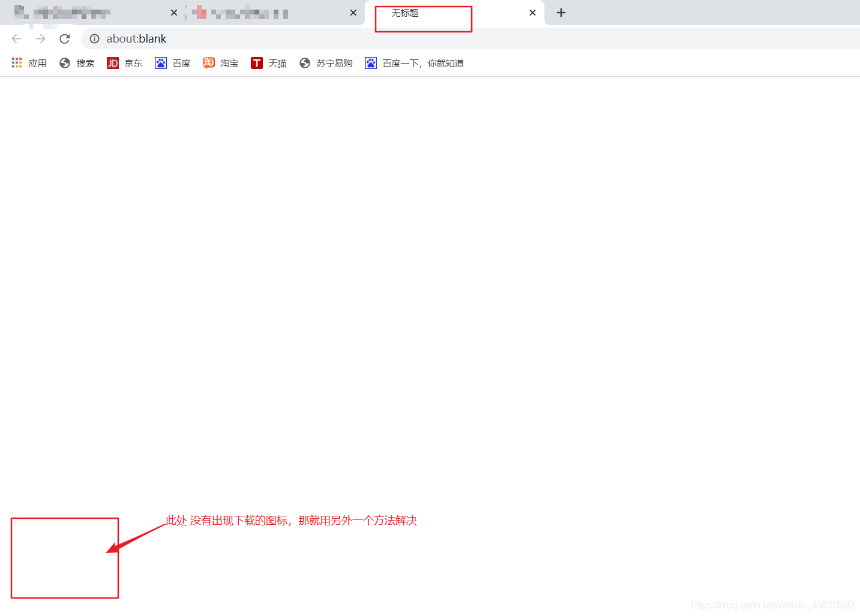Viewport: 860px width, 616px height.
Task: Click the browser back arrow
Action: click(17, 39)
